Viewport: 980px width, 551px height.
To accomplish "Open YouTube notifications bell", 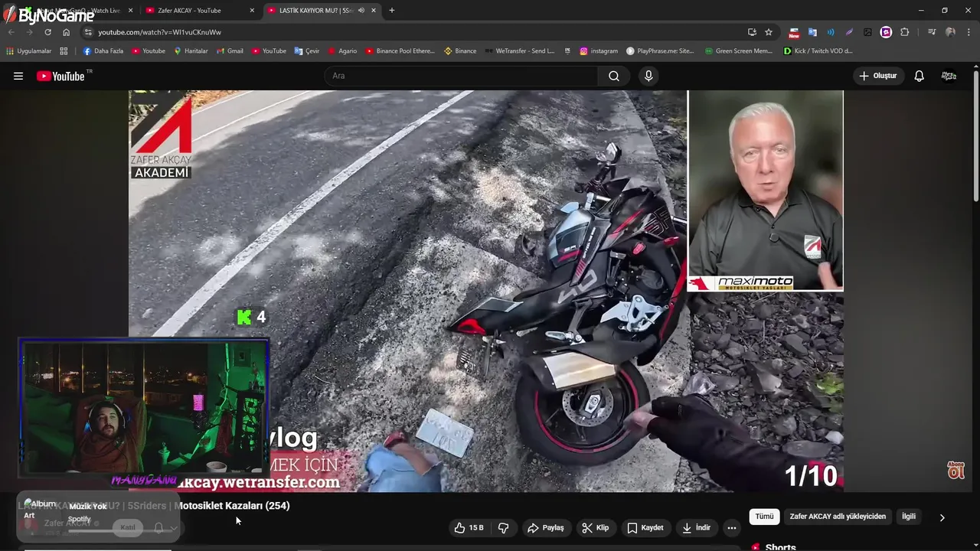I will click(x=920, y=76).
